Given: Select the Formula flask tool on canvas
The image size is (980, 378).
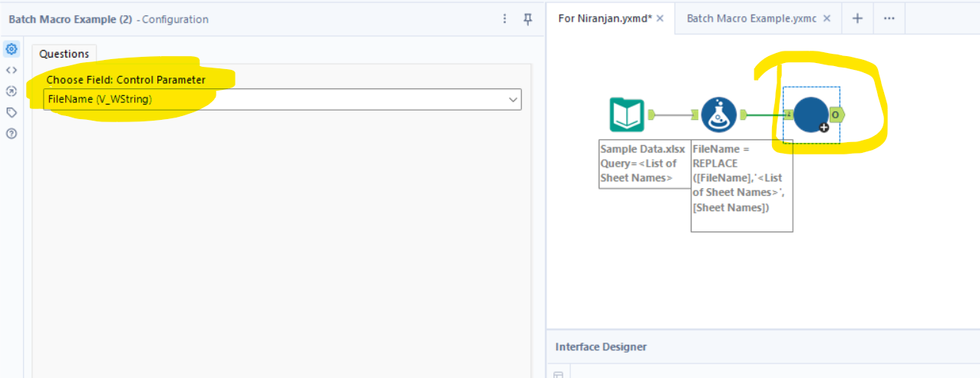Looking at the screenshot, I should [719, 115].
